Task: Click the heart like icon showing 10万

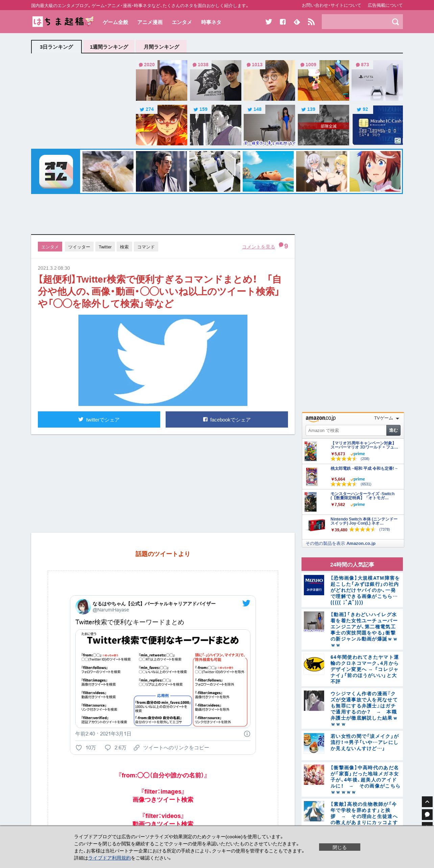Action: tap(79, 748)
